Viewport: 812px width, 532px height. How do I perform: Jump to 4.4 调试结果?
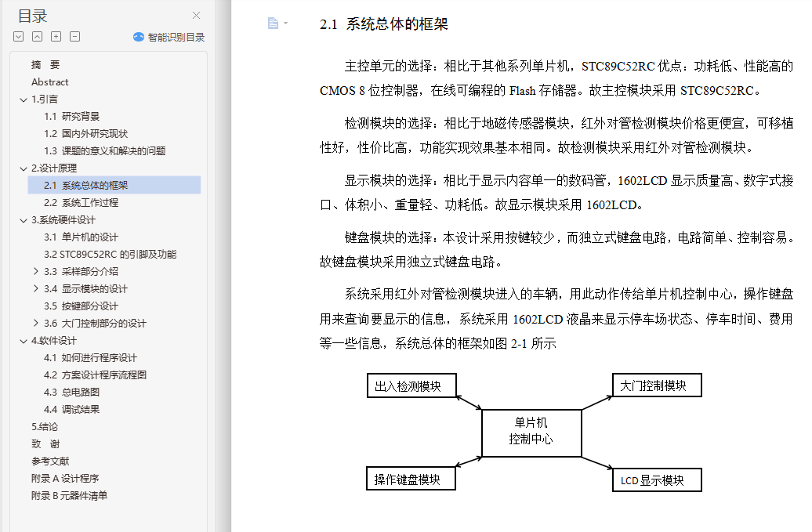71,409
